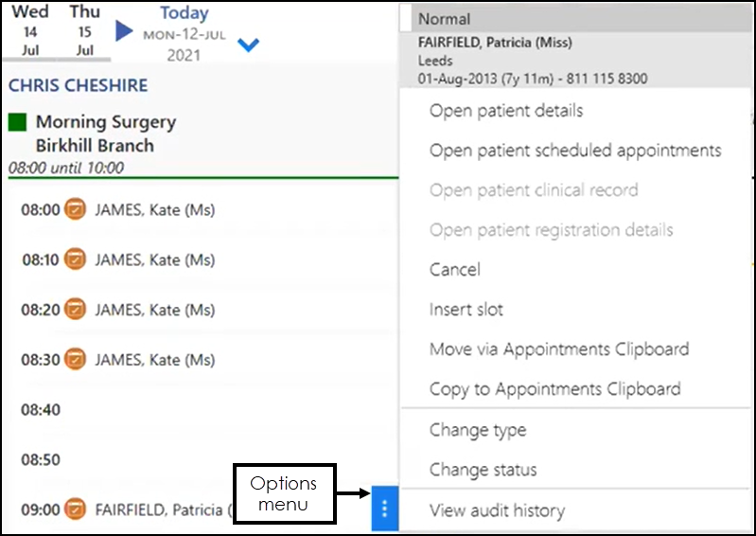Click the booked icon on the 08:20 appointment
756x536 pixels.
pos(75,310)
